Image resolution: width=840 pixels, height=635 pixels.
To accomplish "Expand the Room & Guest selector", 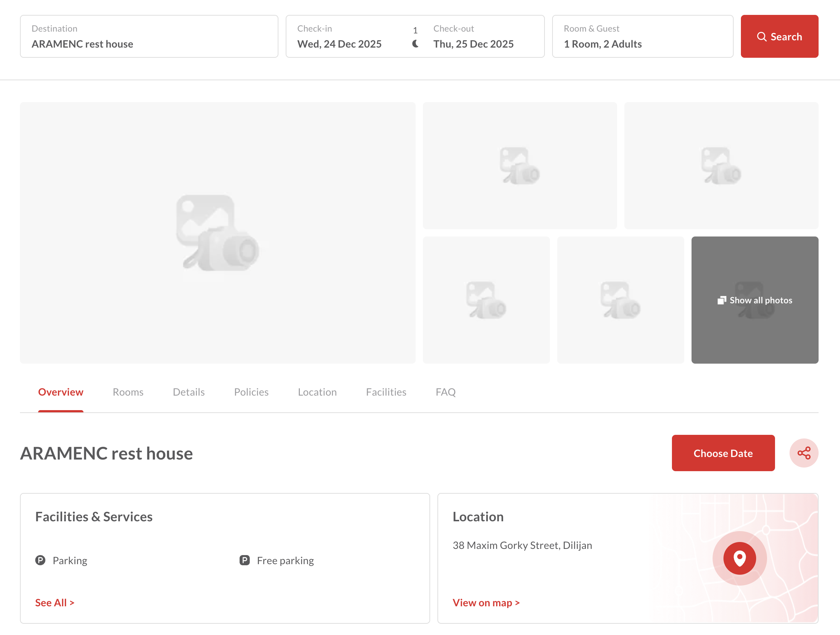I will (x=642, y=36).
